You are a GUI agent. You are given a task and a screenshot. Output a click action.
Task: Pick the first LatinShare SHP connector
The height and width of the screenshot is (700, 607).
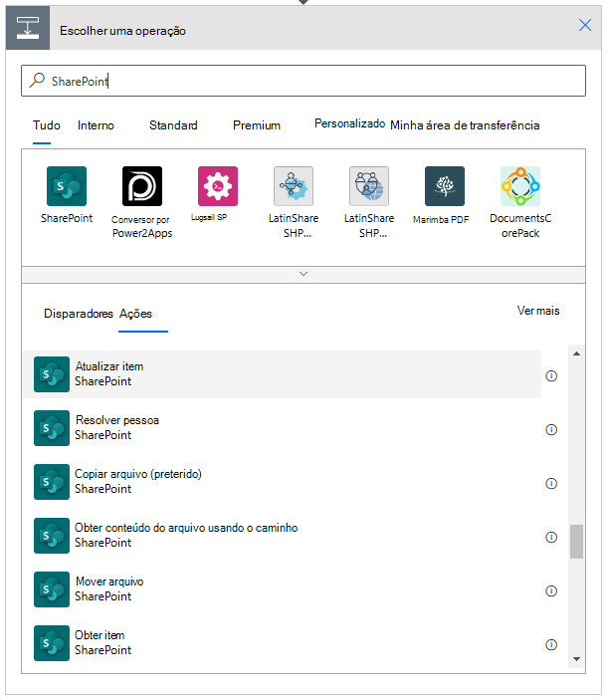[294, 186]
